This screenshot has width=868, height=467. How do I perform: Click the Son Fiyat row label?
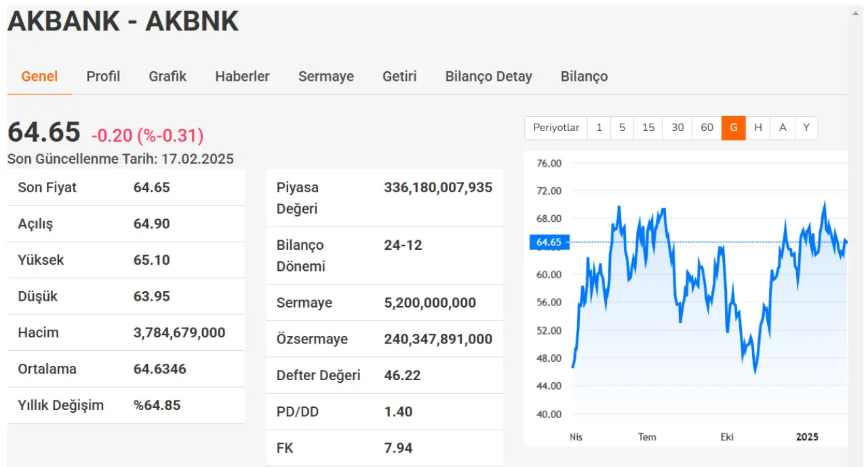[47, 187]
